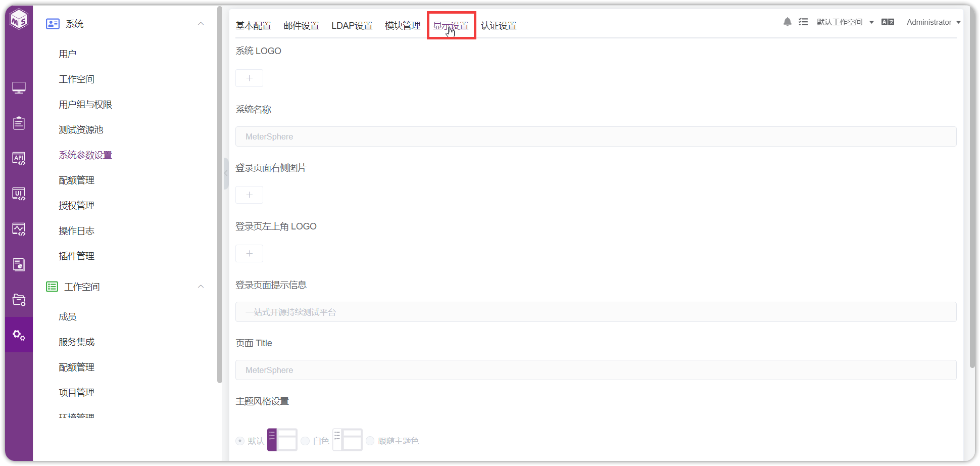
Task: Open the system settings gears icon
Action: tap(19, 335)
